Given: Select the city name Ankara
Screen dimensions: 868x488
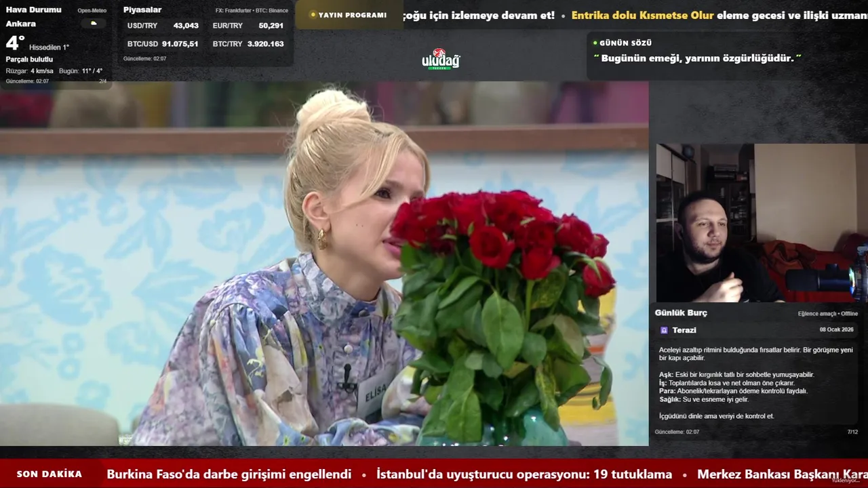Looking at the screenshot, I should [21, 24].
